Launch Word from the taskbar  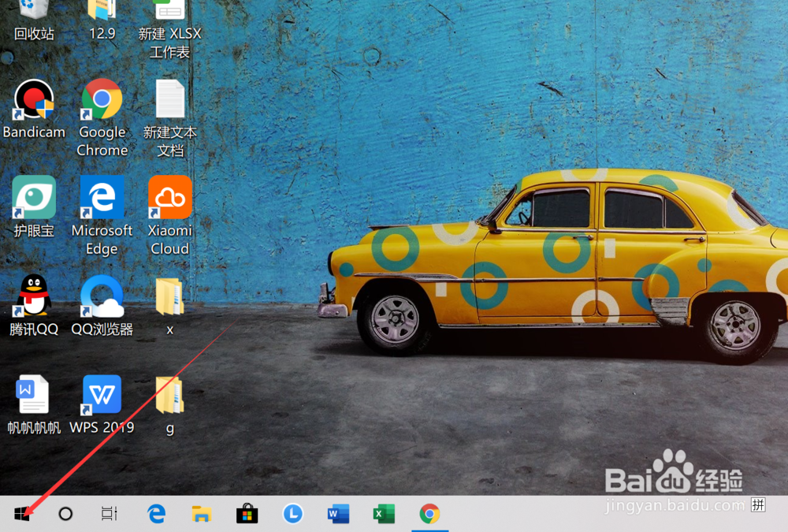coord(338,513)
